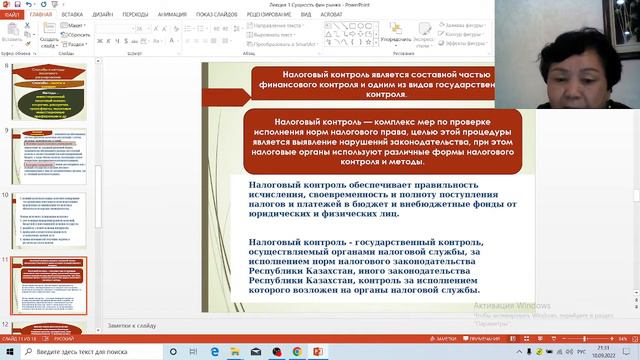This screenshot has height=360, width=640.
Task: Select right arrow shape in shapes gallery
Action: click(352, 34)
